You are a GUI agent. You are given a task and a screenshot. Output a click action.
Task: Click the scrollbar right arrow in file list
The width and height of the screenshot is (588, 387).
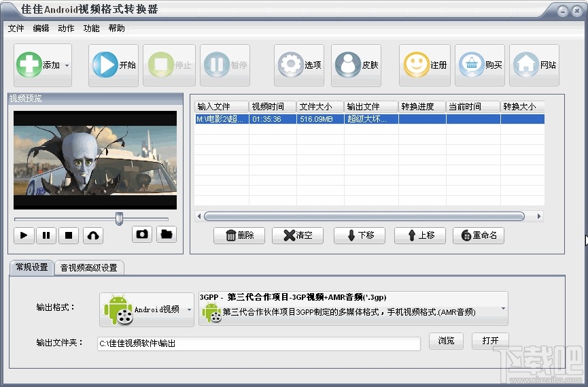pyautogui.click(x=539, y=216)
